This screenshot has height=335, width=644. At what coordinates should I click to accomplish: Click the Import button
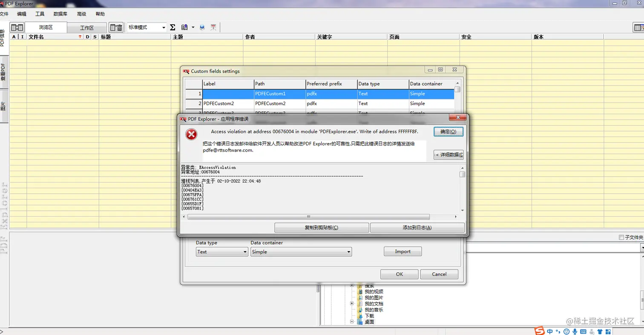(402, 252)
